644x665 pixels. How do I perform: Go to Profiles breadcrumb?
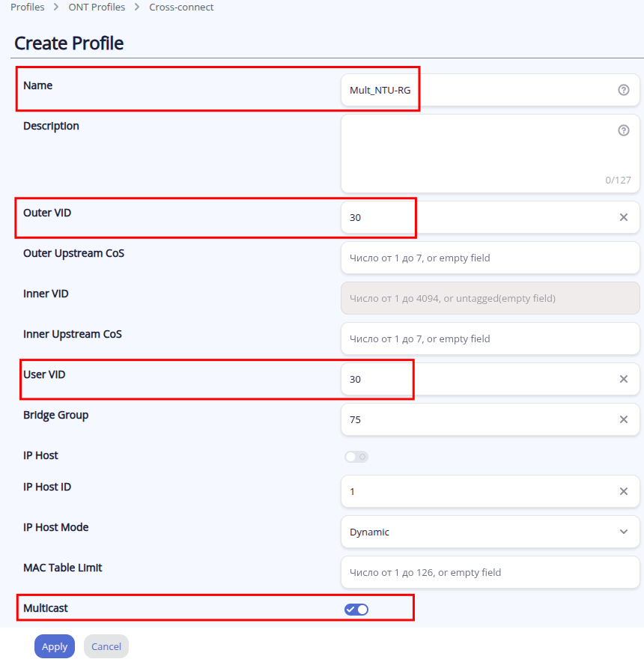click(27, 7)
